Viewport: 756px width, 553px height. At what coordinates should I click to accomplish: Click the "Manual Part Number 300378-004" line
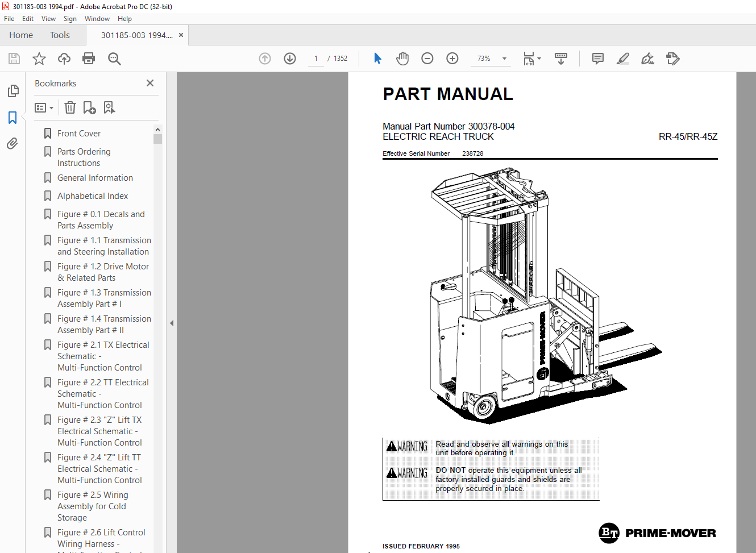click(x=448, y=126)
